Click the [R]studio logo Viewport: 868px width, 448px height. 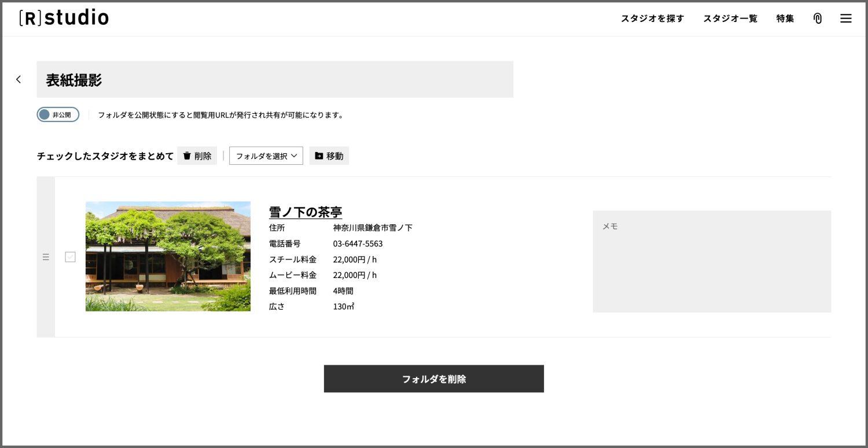64,18
